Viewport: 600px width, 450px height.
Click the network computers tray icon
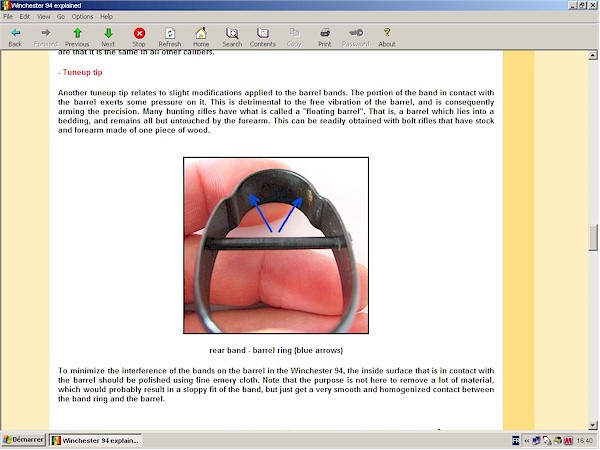click(x=536, y=441)
